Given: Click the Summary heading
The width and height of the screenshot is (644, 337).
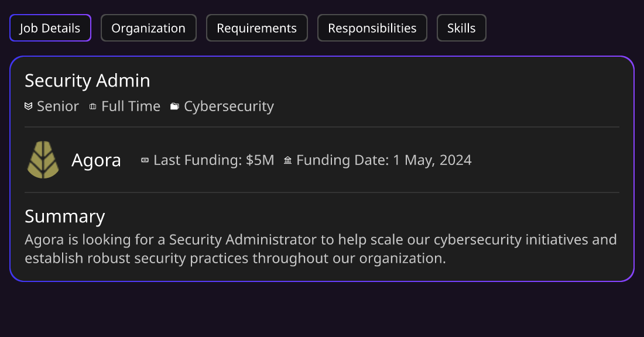Looking at the screenshot, I should click(x=65, y=216).
